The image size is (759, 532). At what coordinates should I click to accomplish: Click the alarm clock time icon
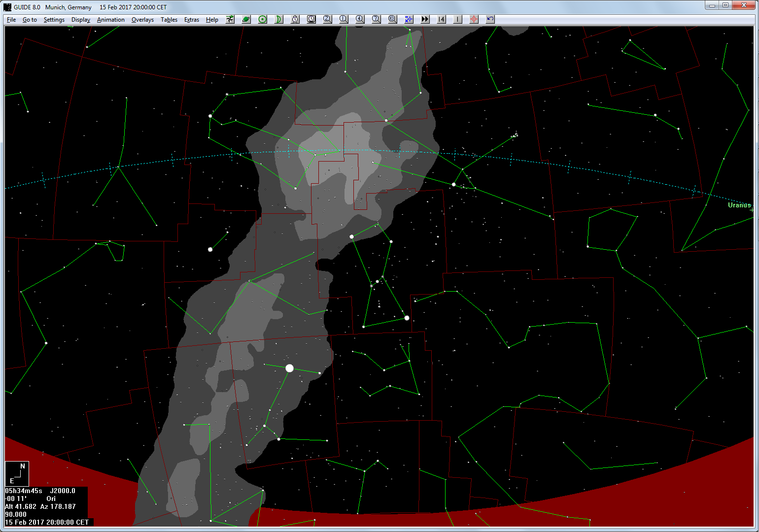coord(295,19)
